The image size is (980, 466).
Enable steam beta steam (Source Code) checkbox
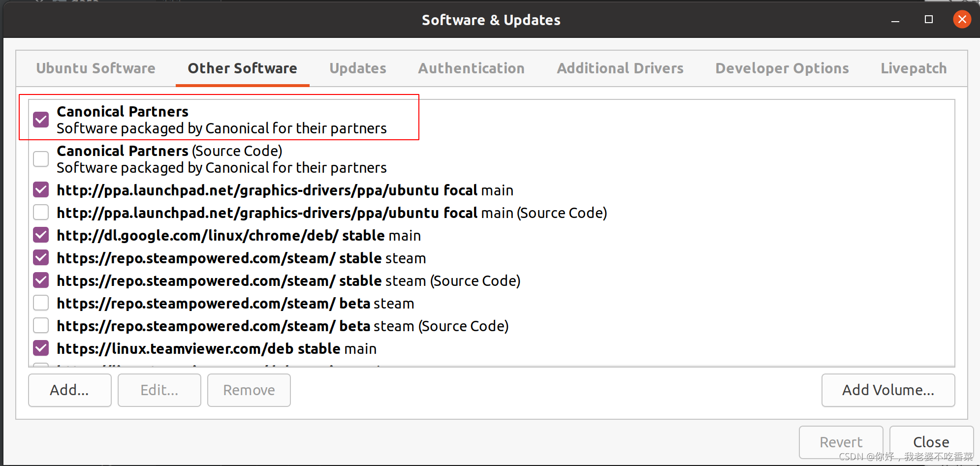[x=41, y=326]
